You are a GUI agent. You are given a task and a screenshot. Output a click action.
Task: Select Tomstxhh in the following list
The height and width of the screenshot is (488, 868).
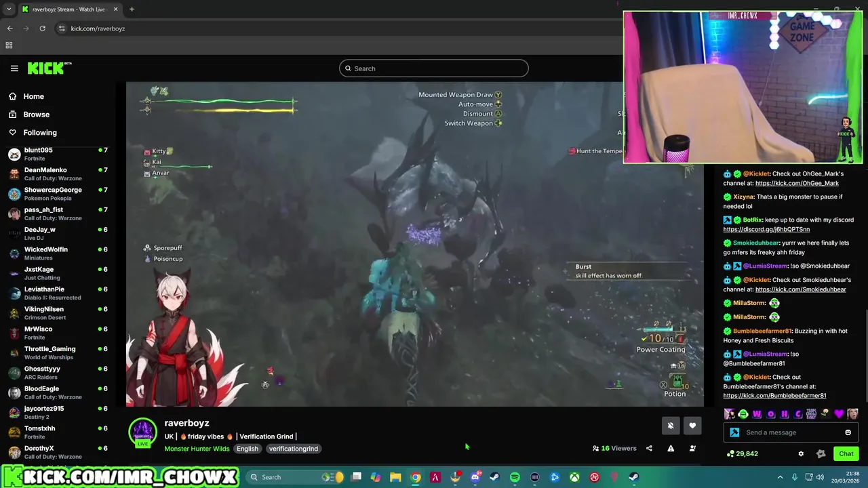(x=58, y=432)
